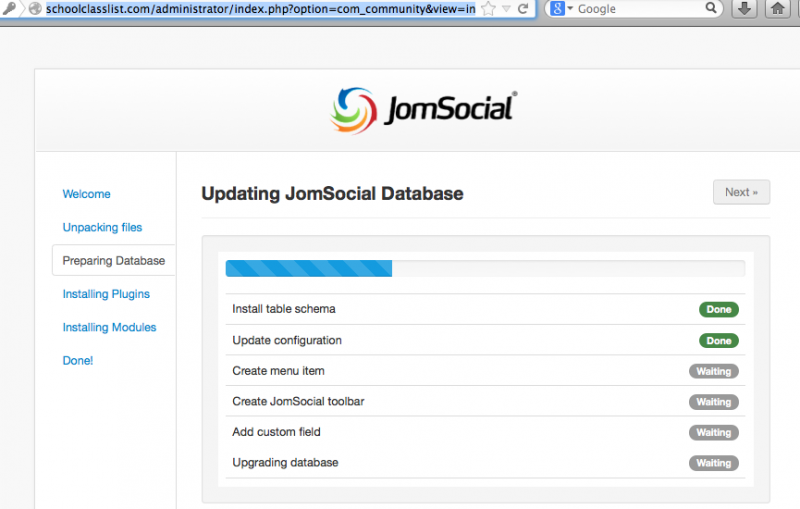Screen dimensions: 800x509
Task: Click the "Create menu item" text
Action: [278, 371]
